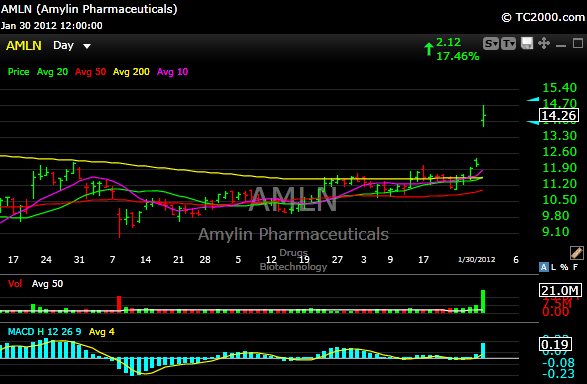This screenshot has height=384, width=587.
Task: Click the red Avg 50 price legend
Action: pos(91,72)
